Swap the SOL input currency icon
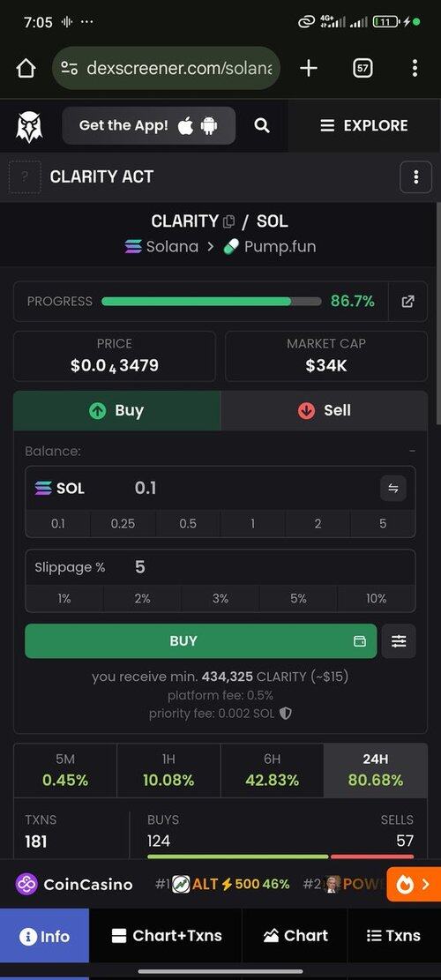Screen dimensions: 441x980 click(x=393, y=488)
